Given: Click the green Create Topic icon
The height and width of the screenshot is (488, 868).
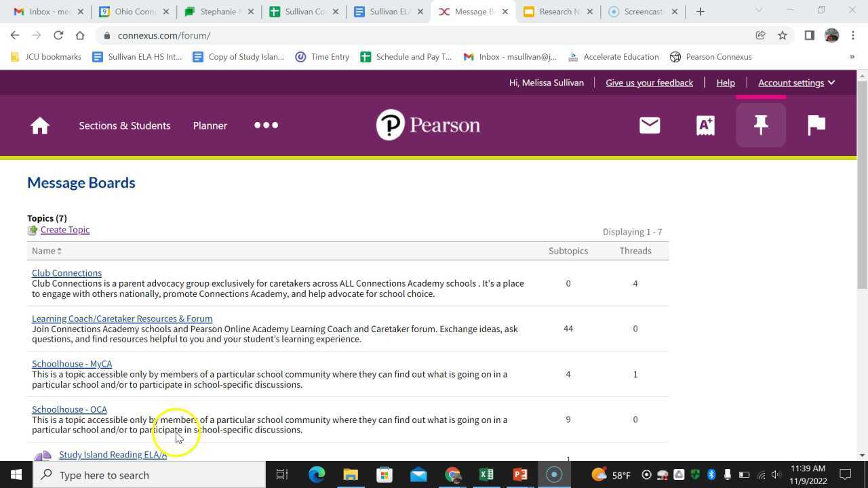Looking at the screenshot, I should [33, 230].
